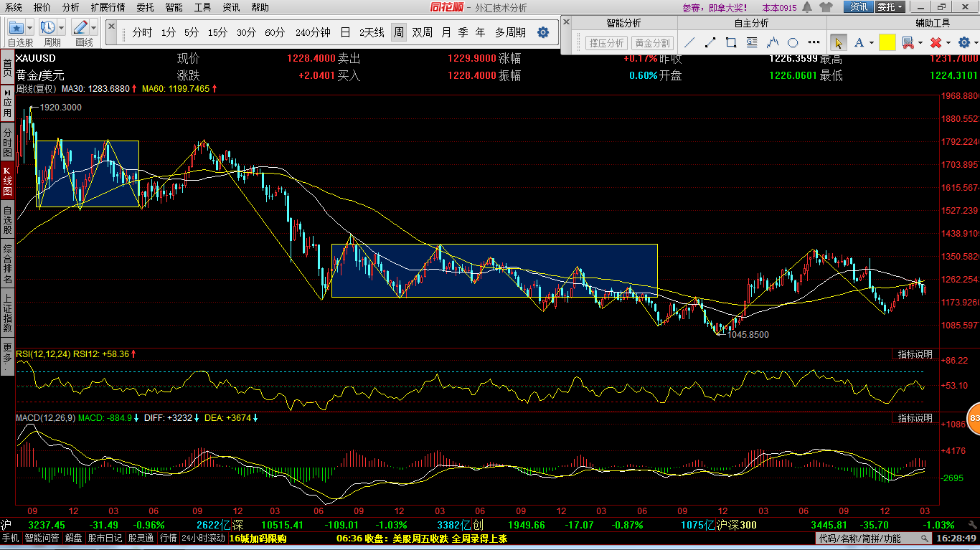Switch chart to 60分 period
The width and height of the screenshot is (980, 550).
(275, 33)
